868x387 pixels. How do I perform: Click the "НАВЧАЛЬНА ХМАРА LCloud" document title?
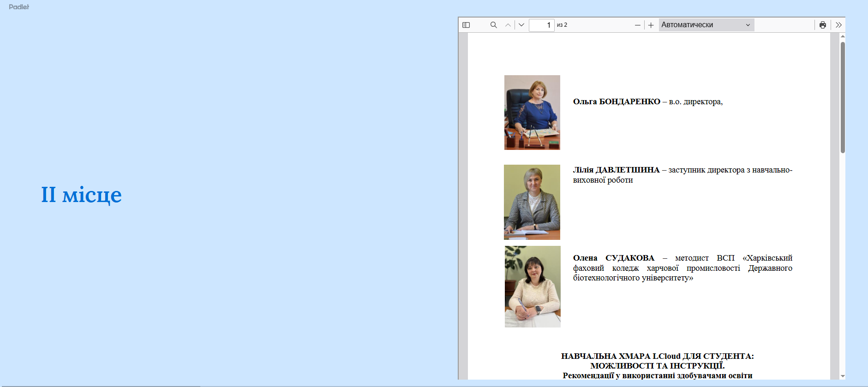point(657,356)
